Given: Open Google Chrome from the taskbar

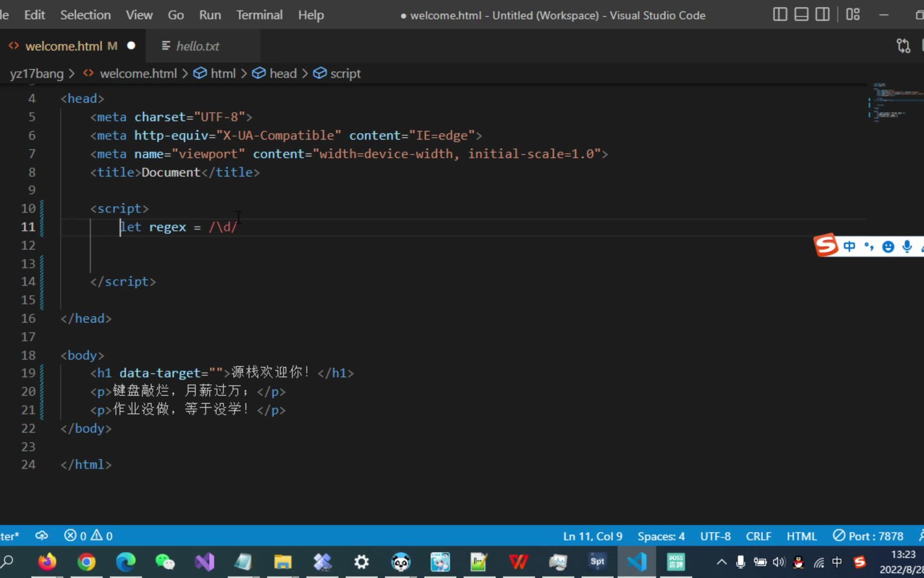Looking at the screenshot, I should (86, 562).
